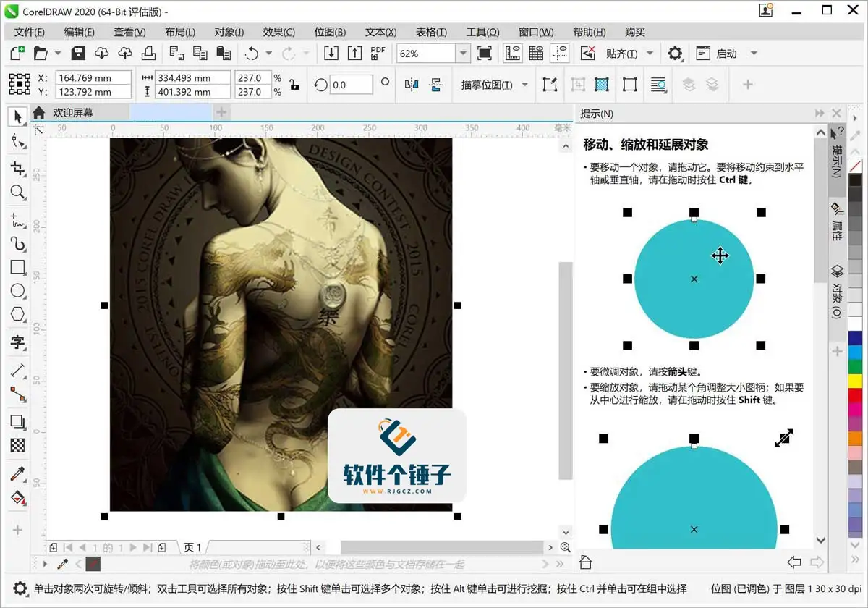Viewport: 868px width, 608px height.
Task: Click the black color swatch
Action: pos(856,181)
